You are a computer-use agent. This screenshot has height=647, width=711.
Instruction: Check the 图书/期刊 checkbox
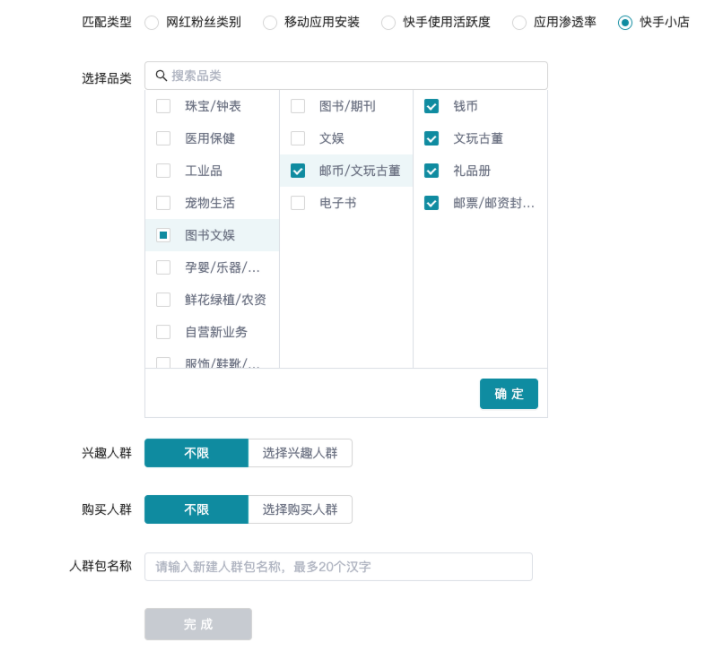click(297, 106)
